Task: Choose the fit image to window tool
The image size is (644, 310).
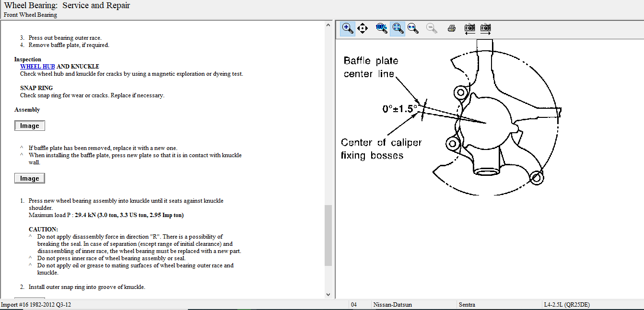Action: pyautogui.click(x=398, y=28)
